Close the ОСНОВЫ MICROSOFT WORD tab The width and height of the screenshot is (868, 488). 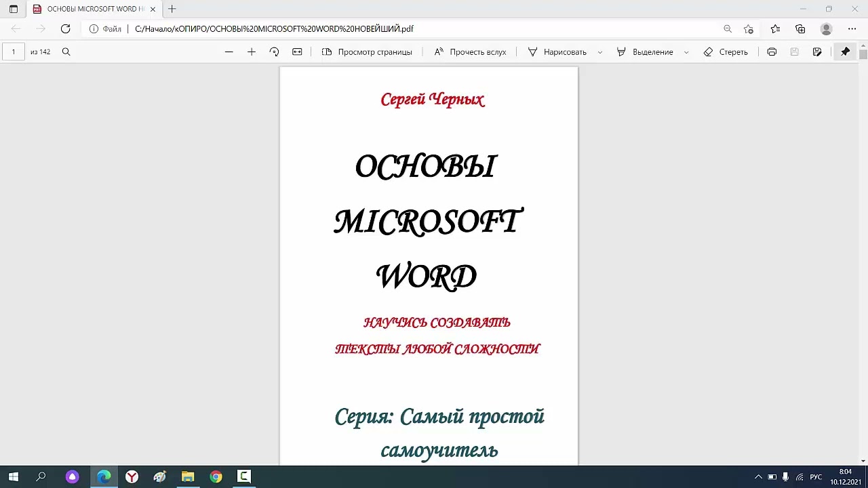[153, 9]
